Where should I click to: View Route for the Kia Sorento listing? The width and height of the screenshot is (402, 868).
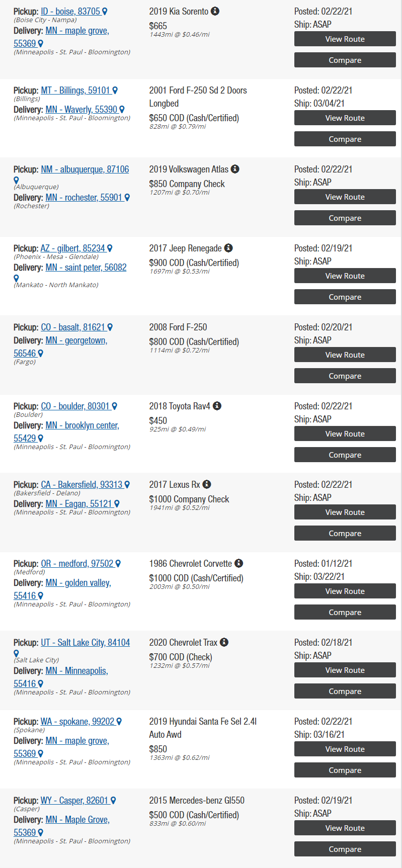345,39
